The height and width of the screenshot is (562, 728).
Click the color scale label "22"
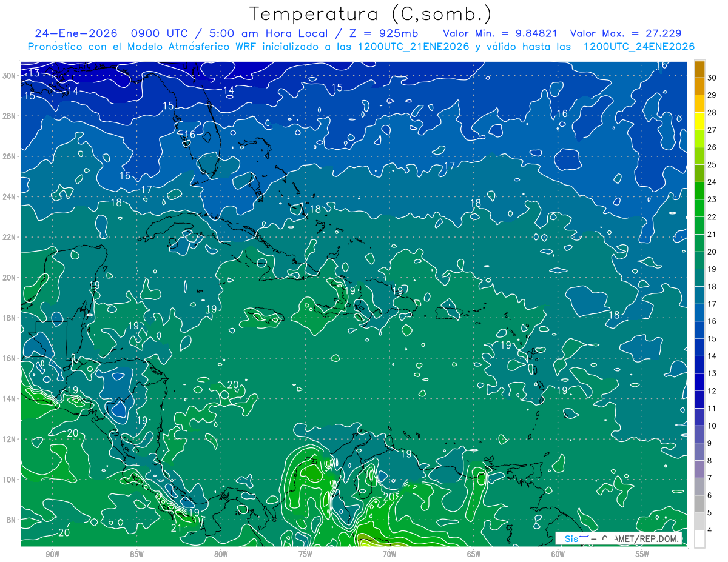click(x=713, y=217)
